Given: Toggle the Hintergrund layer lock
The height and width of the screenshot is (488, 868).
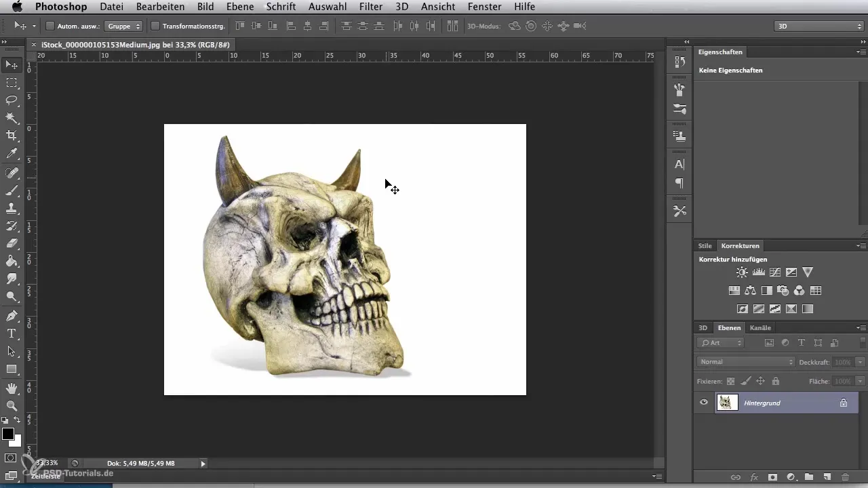Looking at the screenshot, I should click(x=844, y=403).
